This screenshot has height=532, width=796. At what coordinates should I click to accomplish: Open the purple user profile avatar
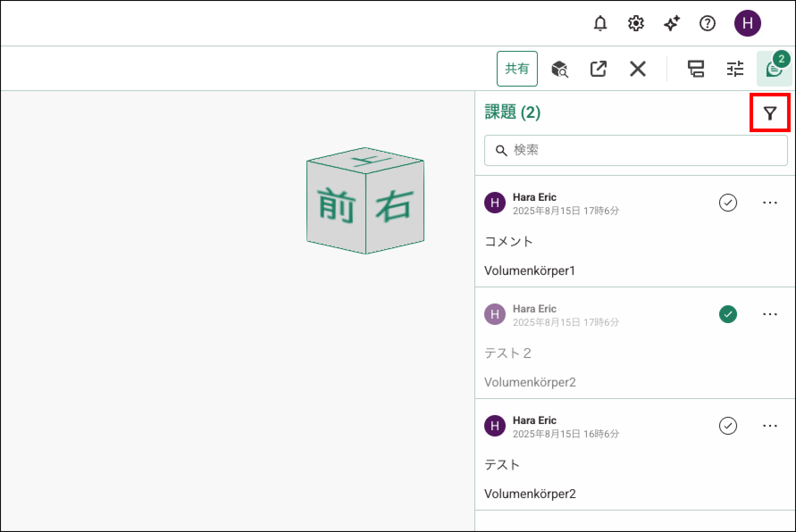click(x=747, y=23)
